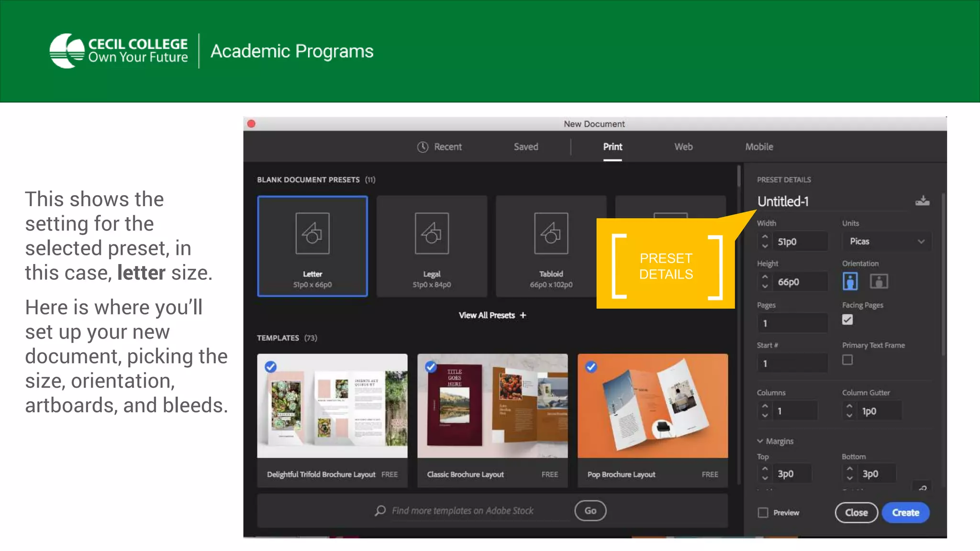Viewport: 980px width, 551px height.
Task: Click the Recent clock icon
Action: [423, 147]
